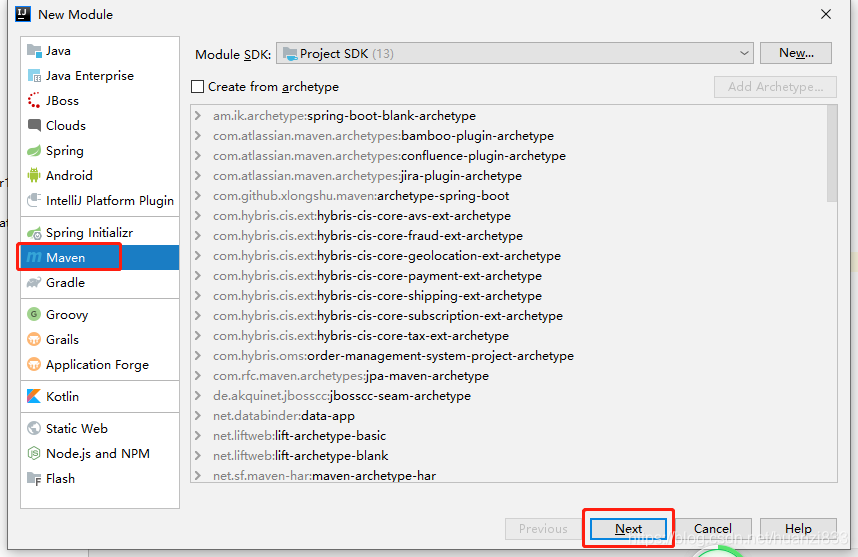Click the Spring Initializr icon

pos(34,233)
